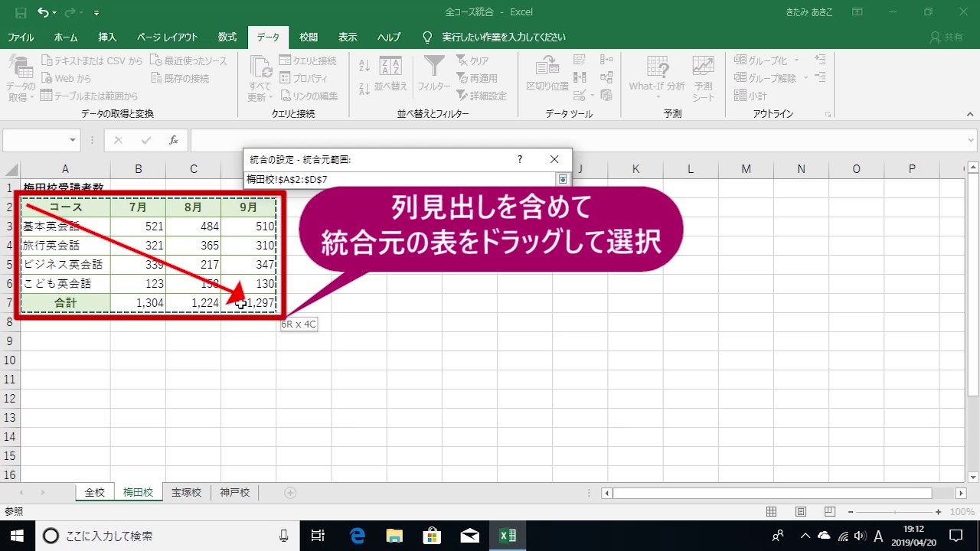
Task: Open the Name Box dropdown
Action: (73, 141)
